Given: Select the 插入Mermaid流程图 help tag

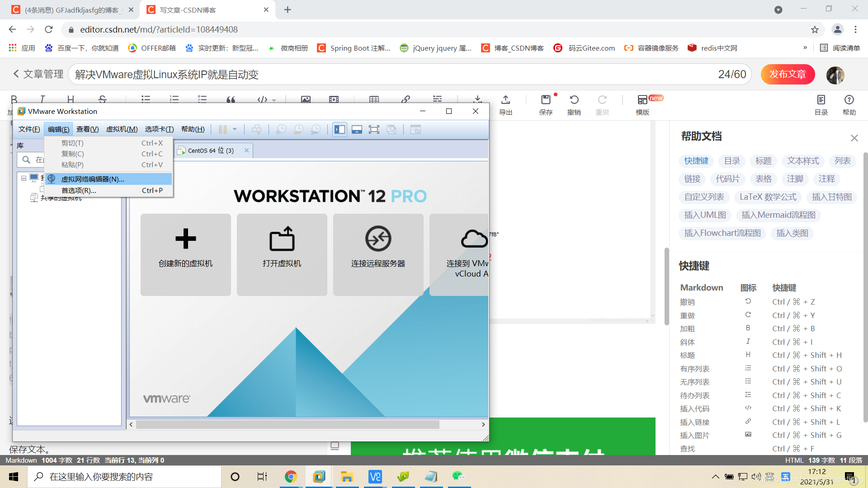Looking at the screenshot, I should coord(778,215).
